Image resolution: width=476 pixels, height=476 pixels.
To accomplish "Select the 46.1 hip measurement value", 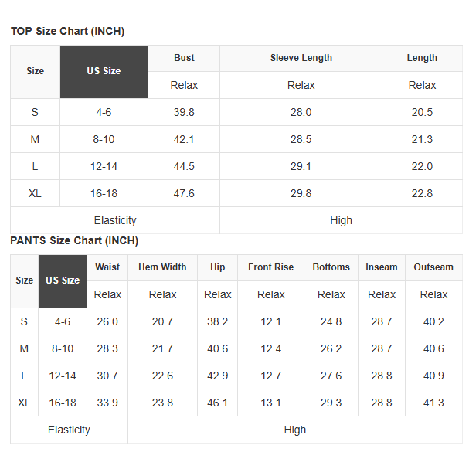I will [218, 403].
